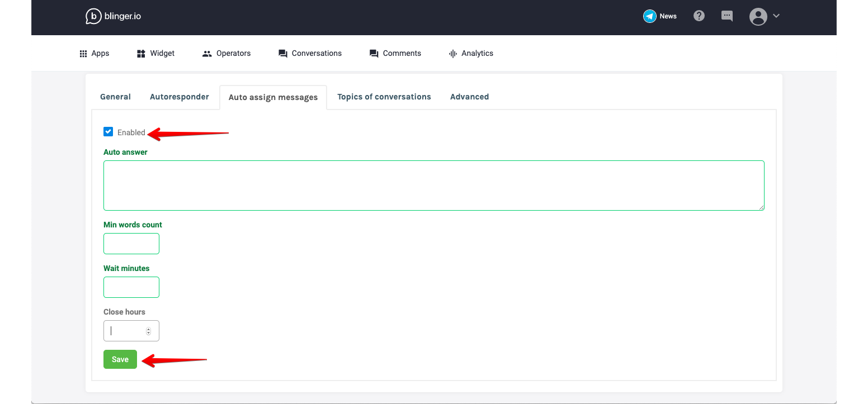Screen dimensions: 868x404
Task: Click the Min words count field
Action: 131,244
